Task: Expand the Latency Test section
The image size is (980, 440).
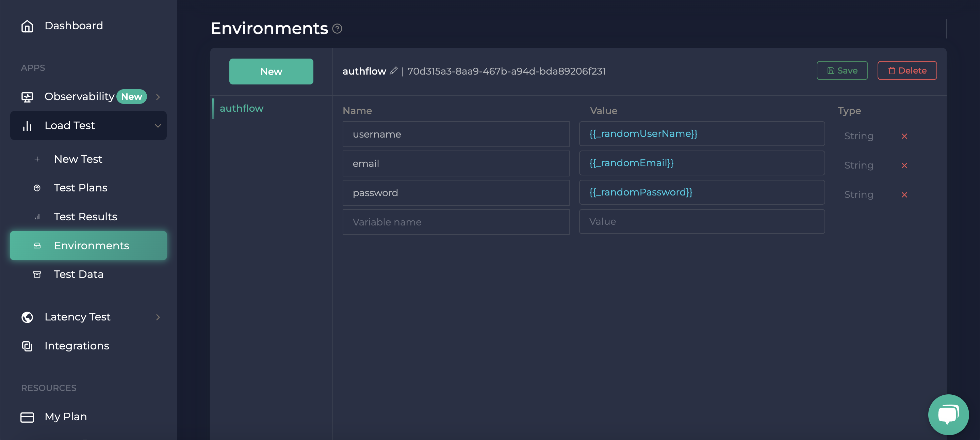Action: pos(158,317)
